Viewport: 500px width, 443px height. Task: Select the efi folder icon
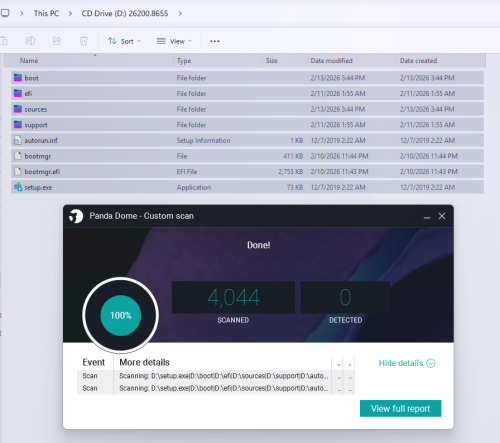[x=18, y=93]
